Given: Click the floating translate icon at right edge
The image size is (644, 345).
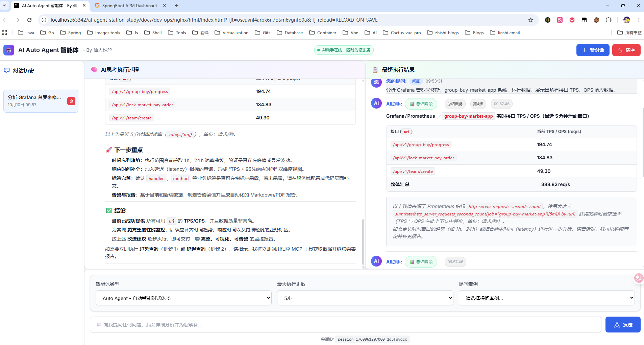Looking at the screenshot, I should coord(638,278).
